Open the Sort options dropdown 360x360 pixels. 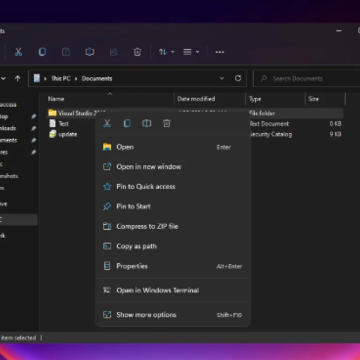click(166, 52)
